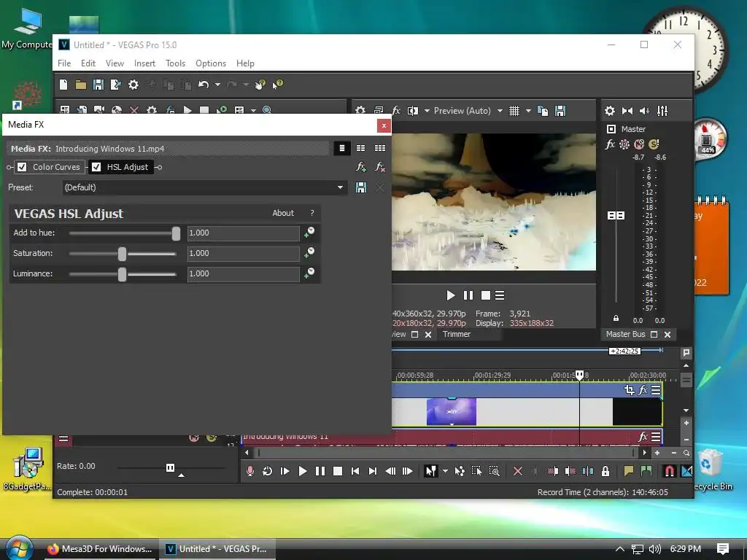Open the overlay grid options arrow

click(x=528, y=111)
